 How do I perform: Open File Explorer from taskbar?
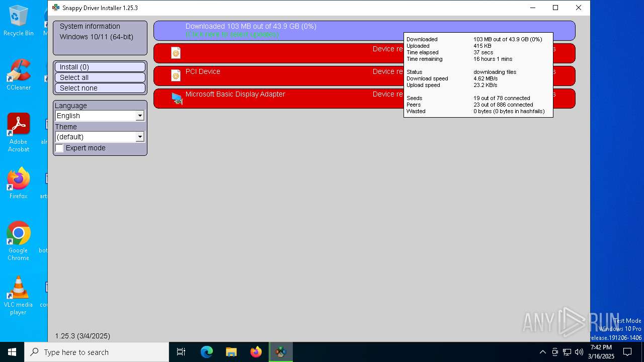(231, 352)
